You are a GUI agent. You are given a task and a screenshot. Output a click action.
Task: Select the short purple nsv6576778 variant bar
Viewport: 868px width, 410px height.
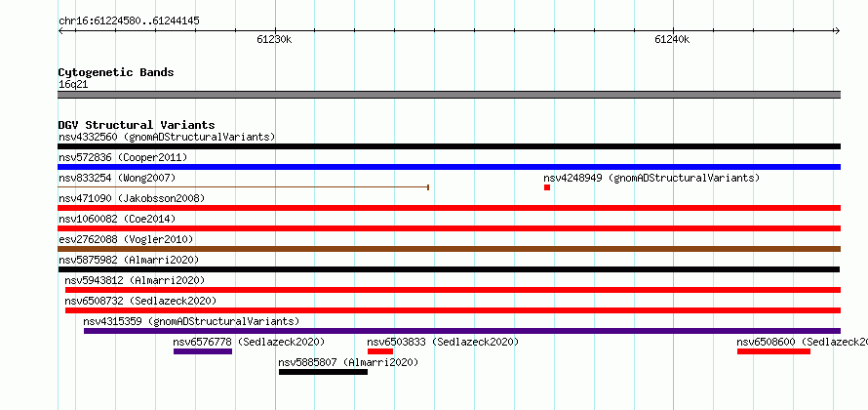(x=203, y=351)
